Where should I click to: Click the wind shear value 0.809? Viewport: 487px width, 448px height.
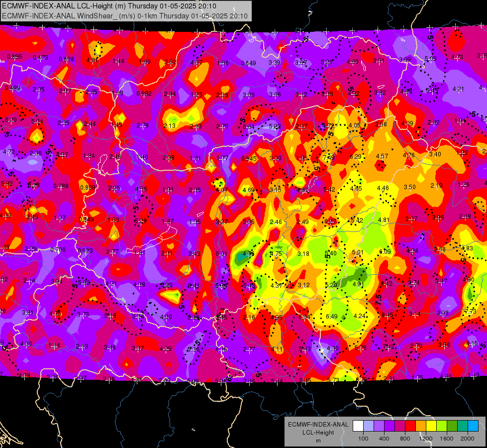click(88, 188)
